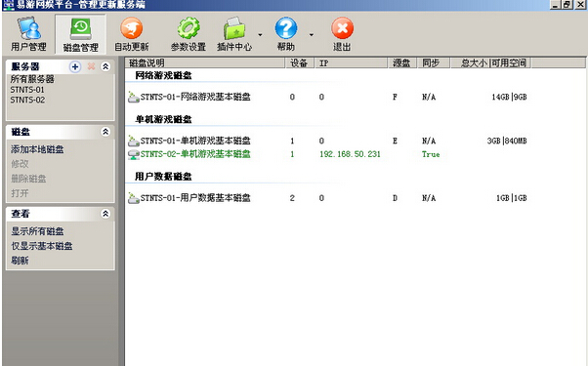Collapse the 磁盘 panel
588x366 pixels.
point(105,132)
